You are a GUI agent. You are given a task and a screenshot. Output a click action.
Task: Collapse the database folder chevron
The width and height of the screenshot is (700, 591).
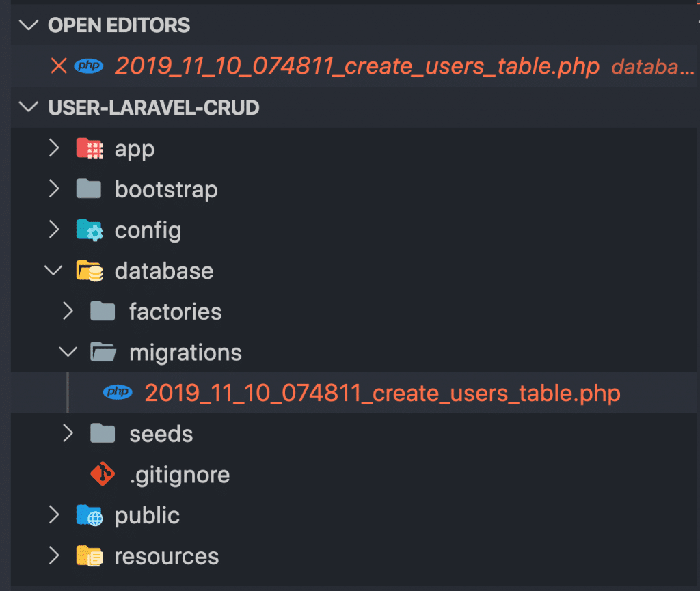pyautogui.click(x=53, y=271)
